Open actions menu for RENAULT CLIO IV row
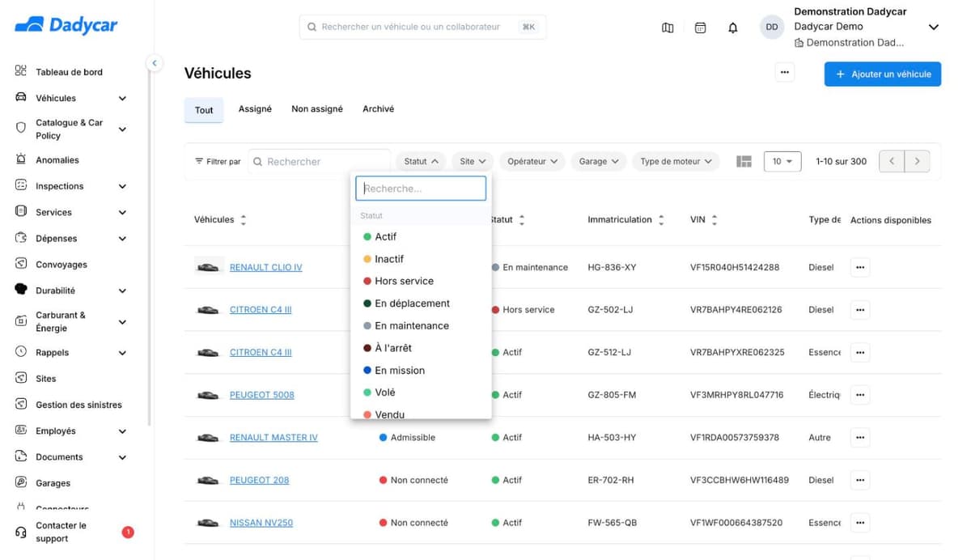 pos(860,267)
